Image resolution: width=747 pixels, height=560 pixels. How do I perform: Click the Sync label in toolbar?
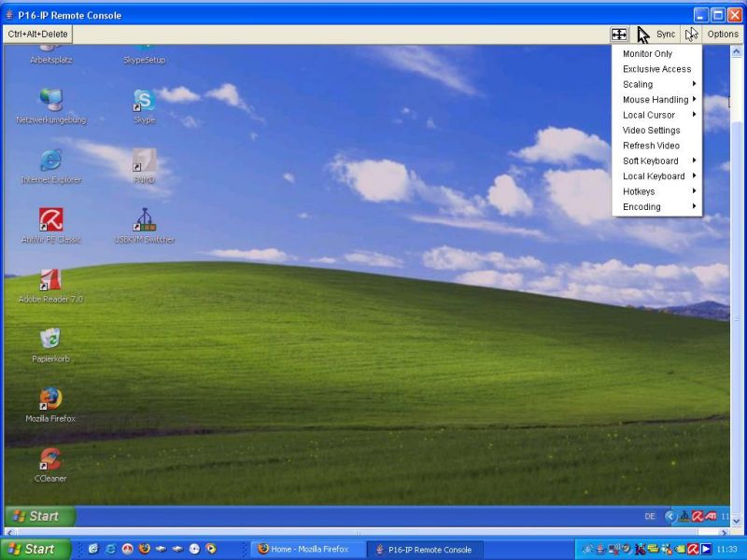pos(666,35)
